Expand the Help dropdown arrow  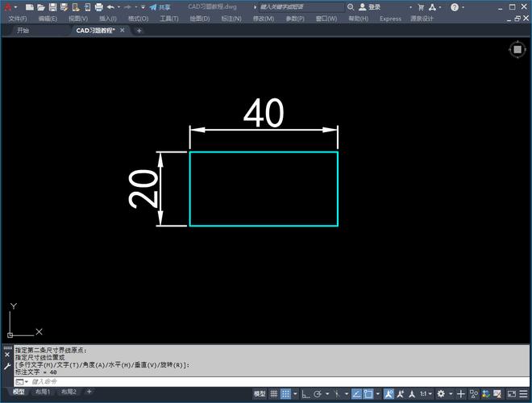[463, 7]
